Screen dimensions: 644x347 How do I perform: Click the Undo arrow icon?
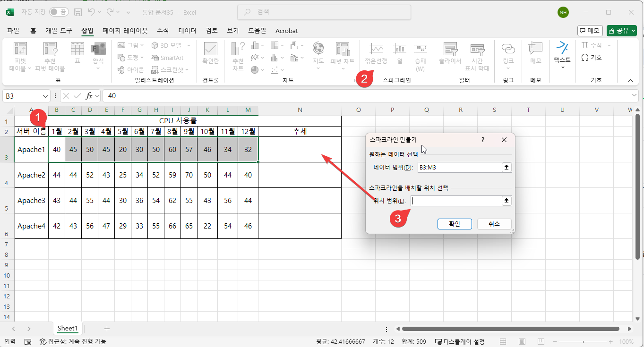(x=92, y=12)
